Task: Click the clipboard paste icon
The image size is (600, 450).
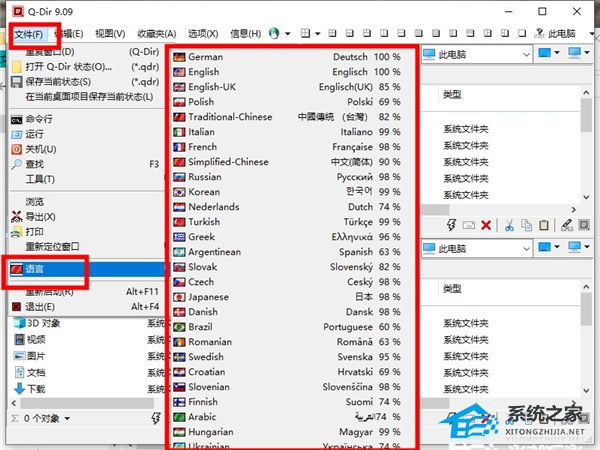Action: tap(544, 225)
